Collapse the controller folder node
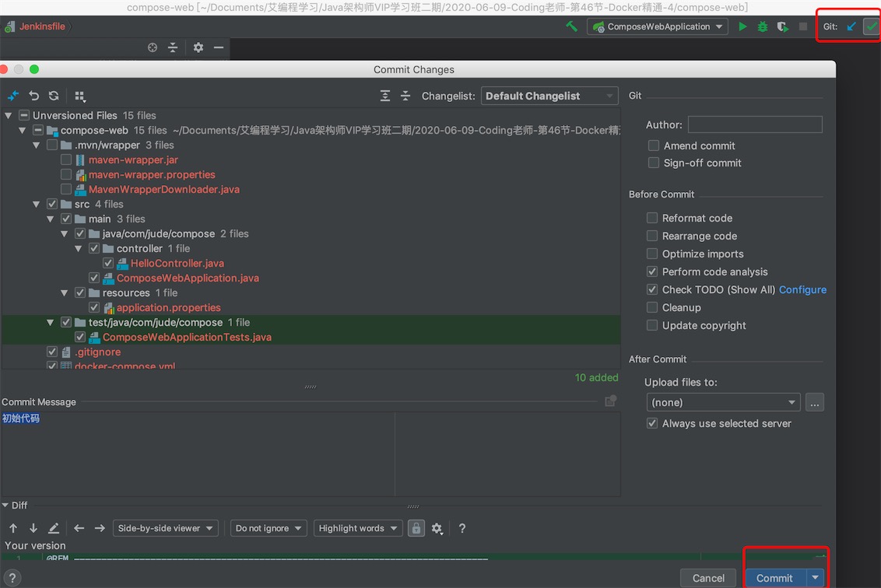Screen dimensions: 881x588 [79, 249]
